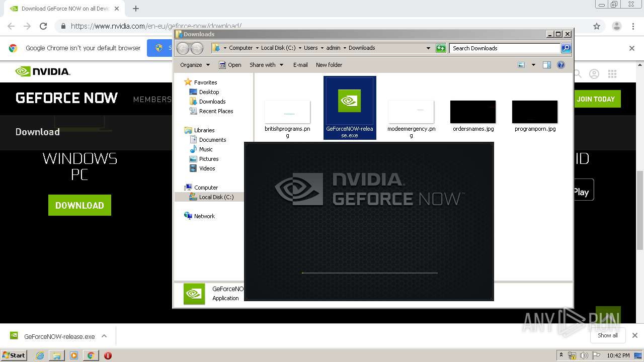The image size is (644, 362).
Task: Reload the NVIDIA page
Action: coord(43,26)
